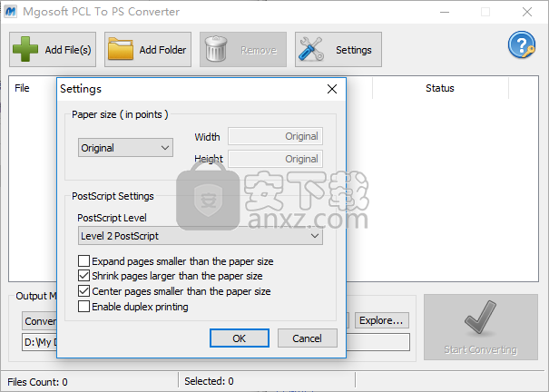This screenshot has width=549, height=392.
Task: Click the Add File(s) green plus icon
Action: 27,50
